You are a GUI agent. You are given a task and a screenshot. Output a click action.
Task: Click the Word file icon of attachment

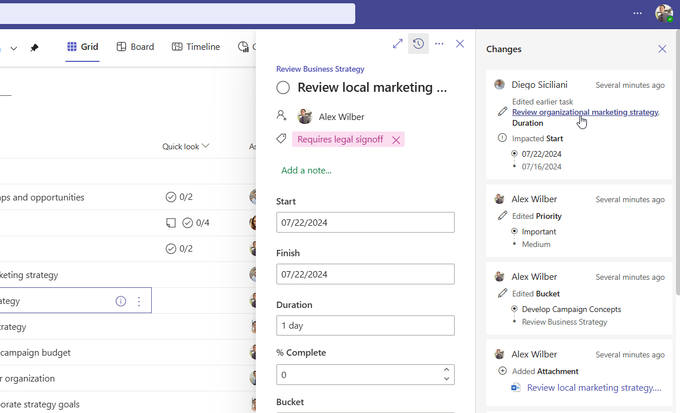point(516,388)
